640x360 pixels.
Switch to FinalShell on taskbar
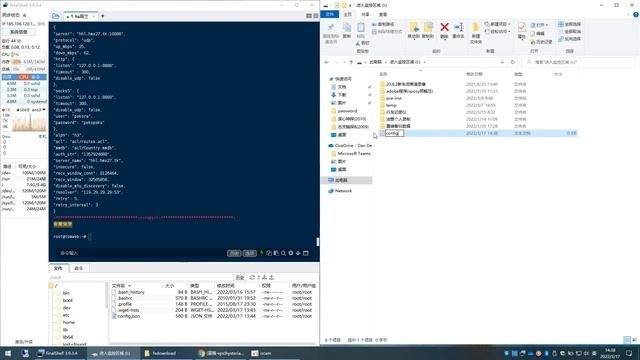[x=60, y=353]
